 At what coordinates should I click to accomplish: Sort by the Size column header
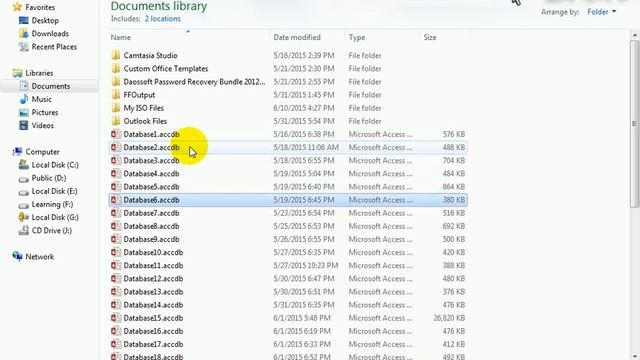[430, 37]
